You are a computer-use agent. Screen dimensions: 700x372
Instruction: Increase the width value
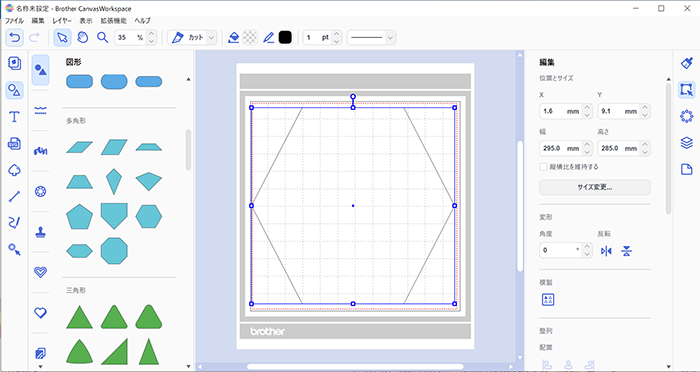coord(588,145)
